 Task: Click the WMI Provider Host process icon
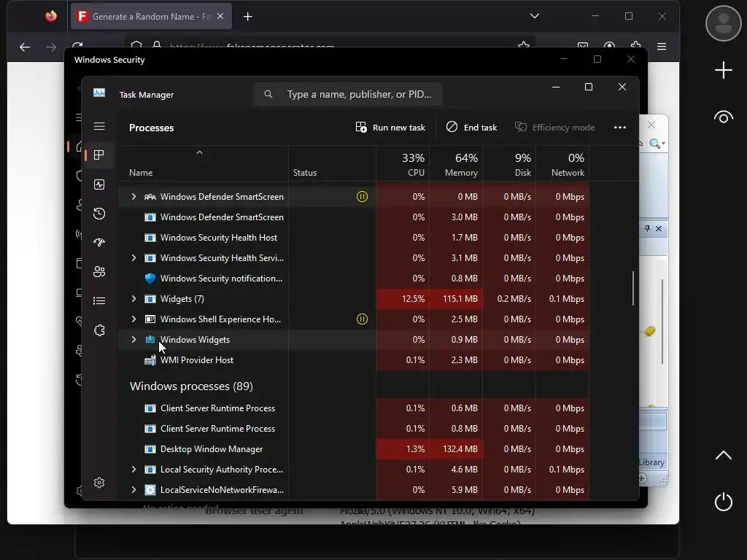pyautogui.click(x=150, y=360)
